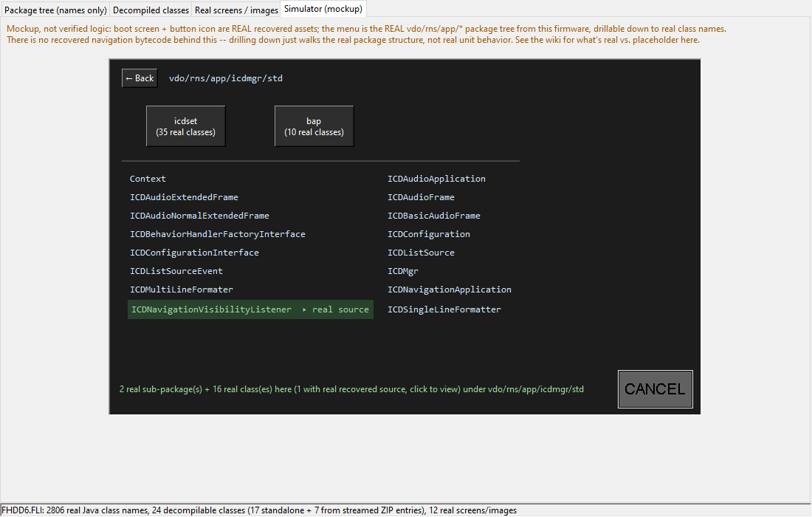Select the Simulator (mockup) tab
Viewport: 812px width, 517px height.
click(323, 9)
